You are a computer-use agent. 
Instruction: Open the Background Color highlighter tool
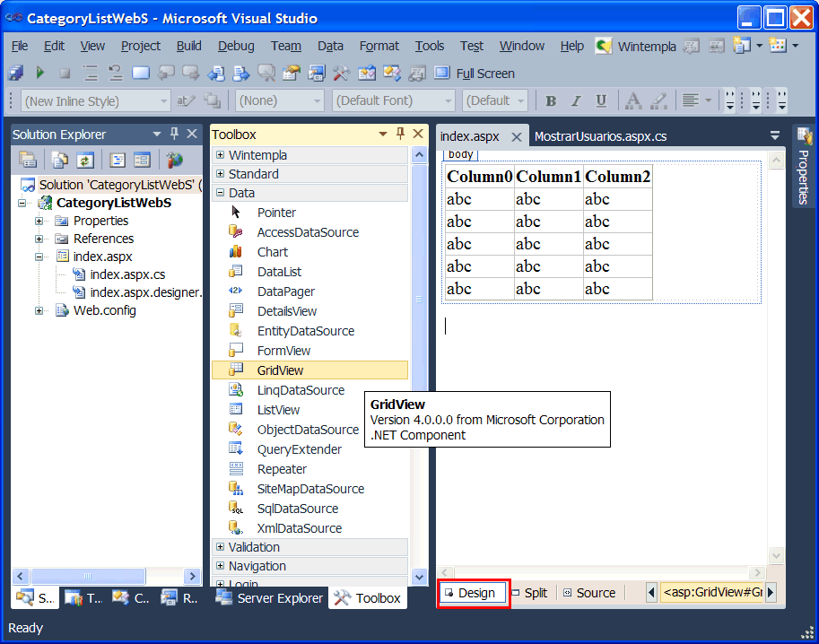(658, 100)
